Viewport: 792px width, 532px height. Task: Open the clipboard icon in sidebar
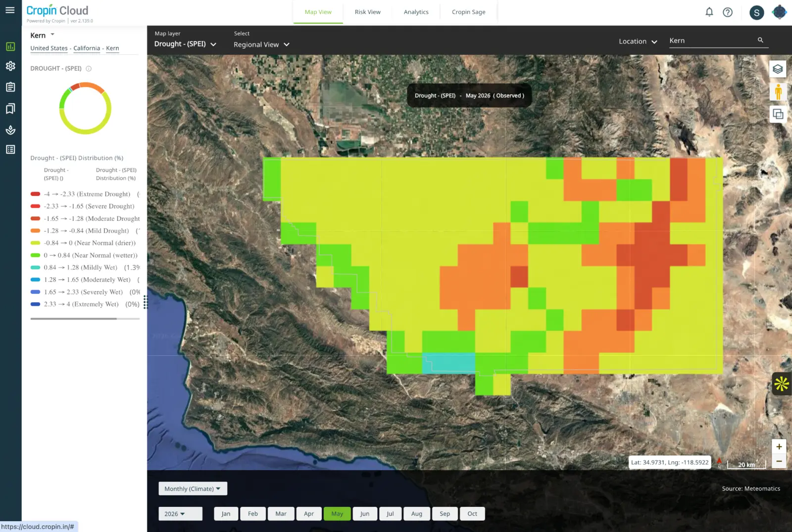pyautogui.click(x=10, y=87)
